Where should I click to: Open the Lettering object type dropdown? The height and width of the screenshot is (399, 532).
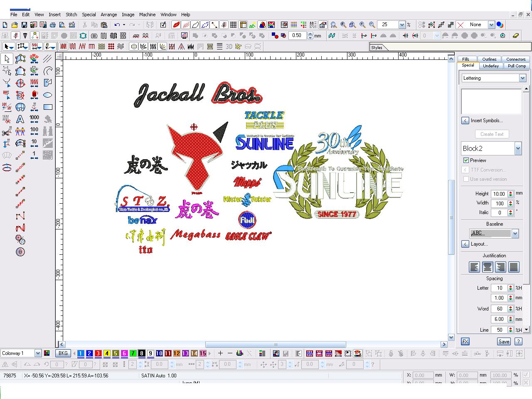[x=522, y=78]
